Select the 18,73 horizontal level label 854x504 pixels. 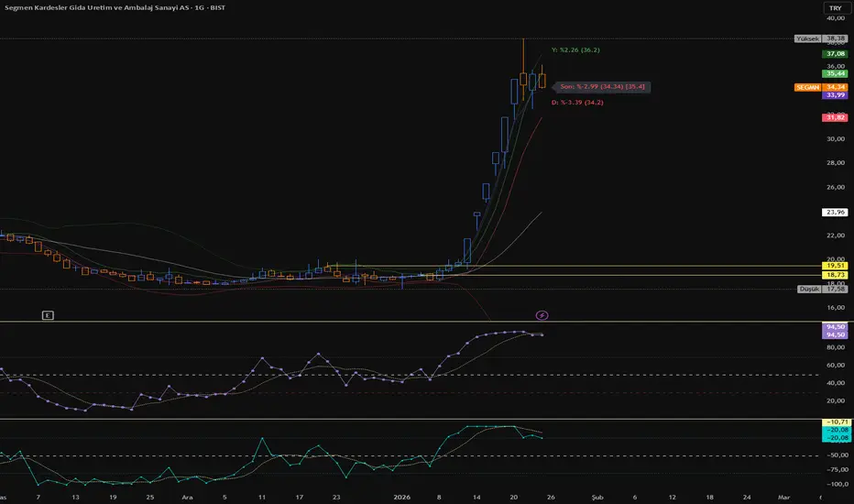(x=835, y=275)
